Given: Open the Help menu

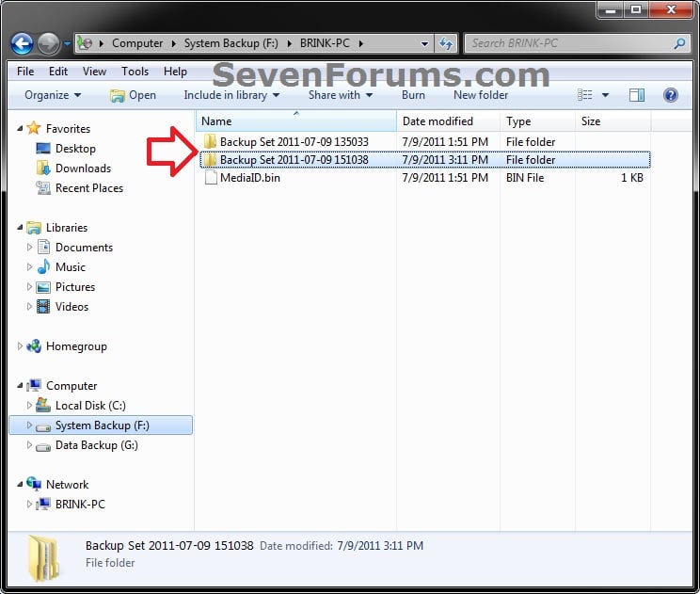Looking at the screenshot, I should (x=175, y=72).
